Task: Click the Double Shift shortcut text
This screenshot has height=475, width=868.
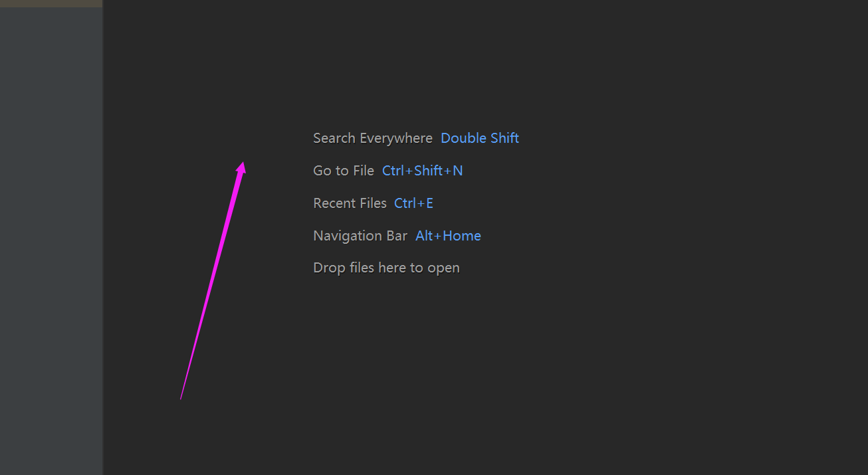Action: point(480,138)
